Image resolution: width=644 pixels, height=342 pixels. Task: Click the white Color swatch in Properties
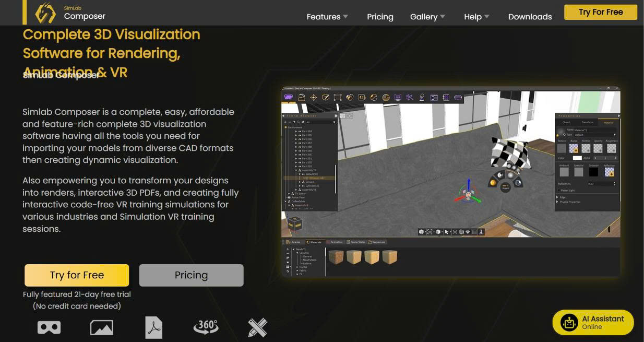tap(577, 158)
